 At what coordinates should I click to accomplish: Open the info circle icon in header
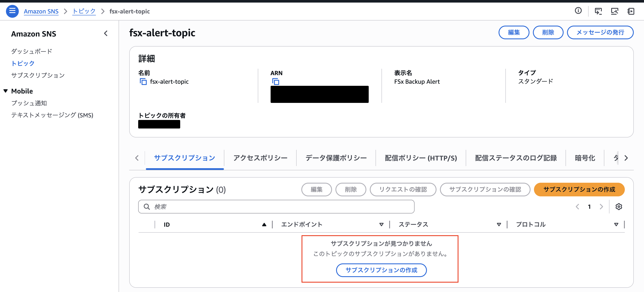578,10
